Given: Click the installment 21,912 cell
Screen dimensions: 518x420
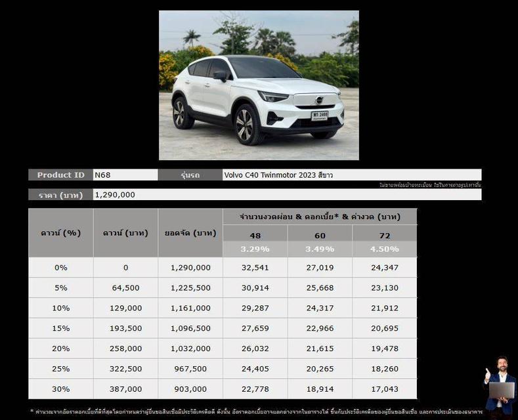Looking at the screenshot, I should 385,308.
